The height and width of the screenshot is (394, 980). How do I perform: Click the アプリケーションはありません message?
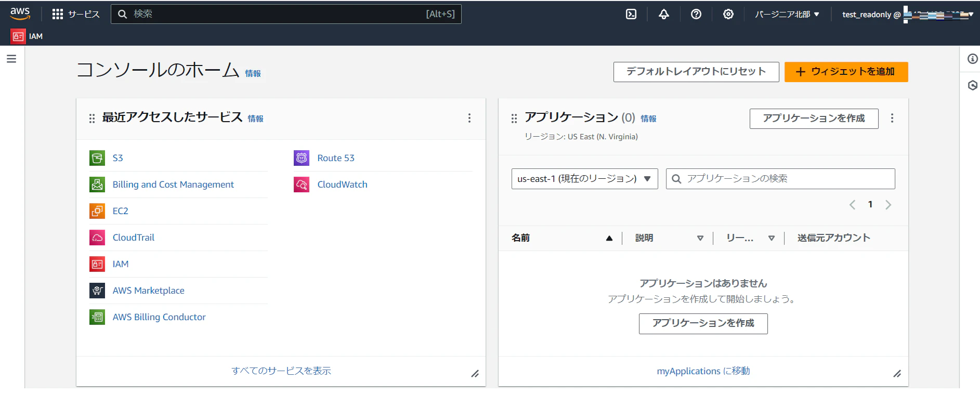pyautogui.click(x=703, y=283)
